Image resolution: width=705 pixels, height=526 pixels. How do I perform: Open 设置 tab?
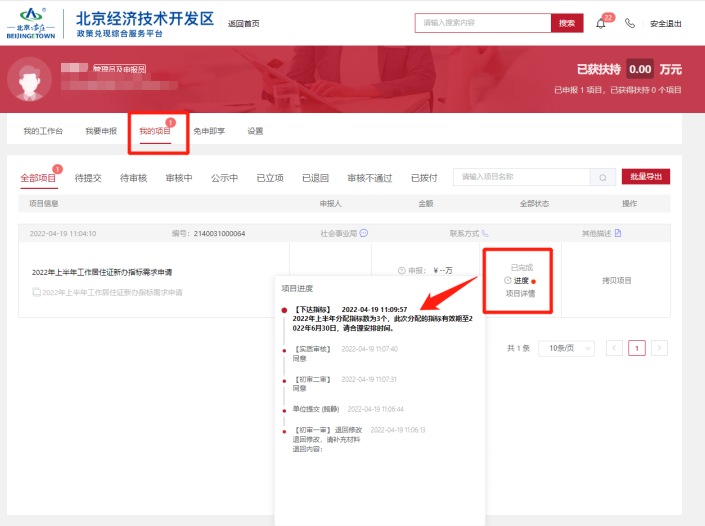tap(255, 131)
